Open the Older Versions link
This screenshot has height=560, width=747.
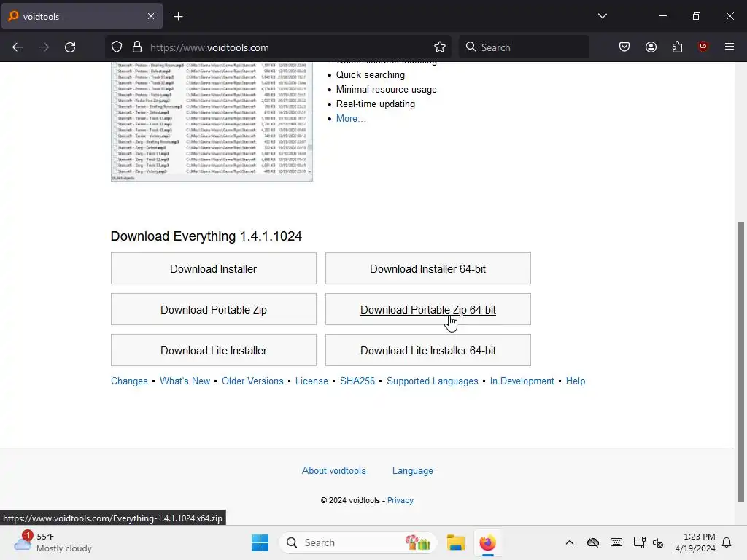tap(252, 381)
